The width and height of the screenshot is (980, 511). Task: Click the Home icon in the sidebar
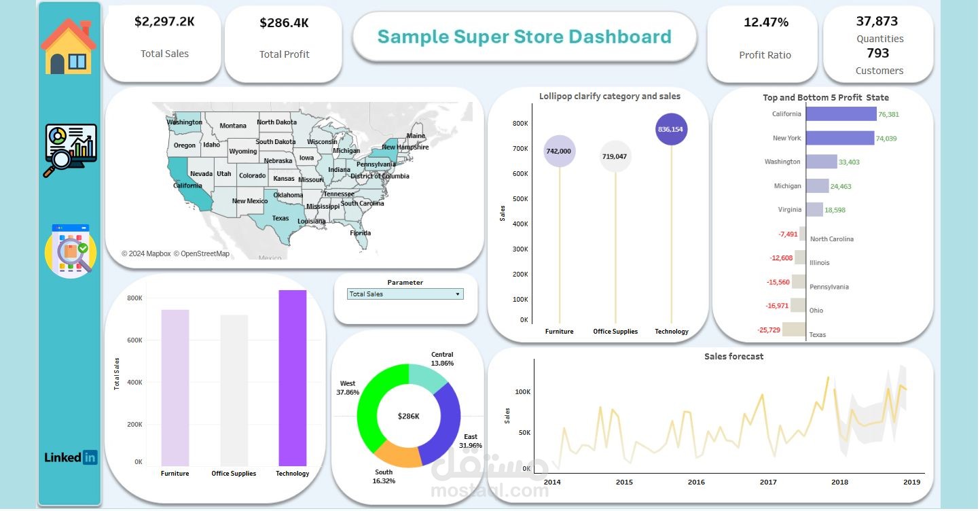(70, 43)
